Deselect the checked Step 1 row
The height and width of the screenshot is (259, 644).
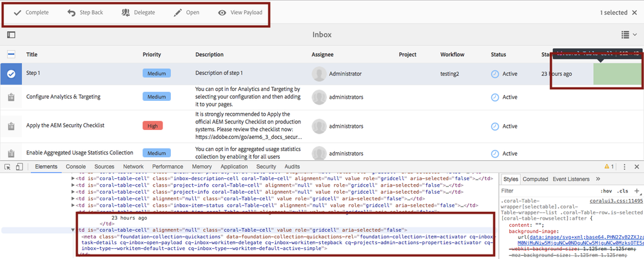tap(11, 74)
